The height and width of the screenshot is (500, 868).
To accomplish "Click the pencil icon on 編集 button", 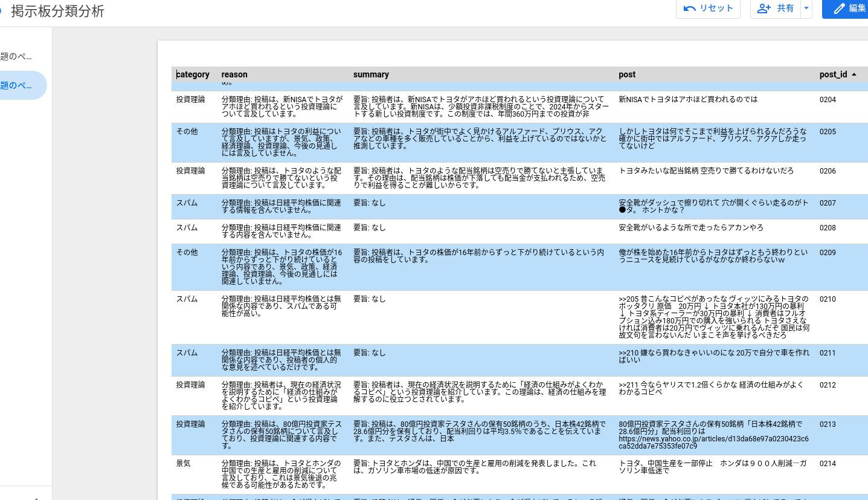I will pyautogui.click(x=839, y=8).
